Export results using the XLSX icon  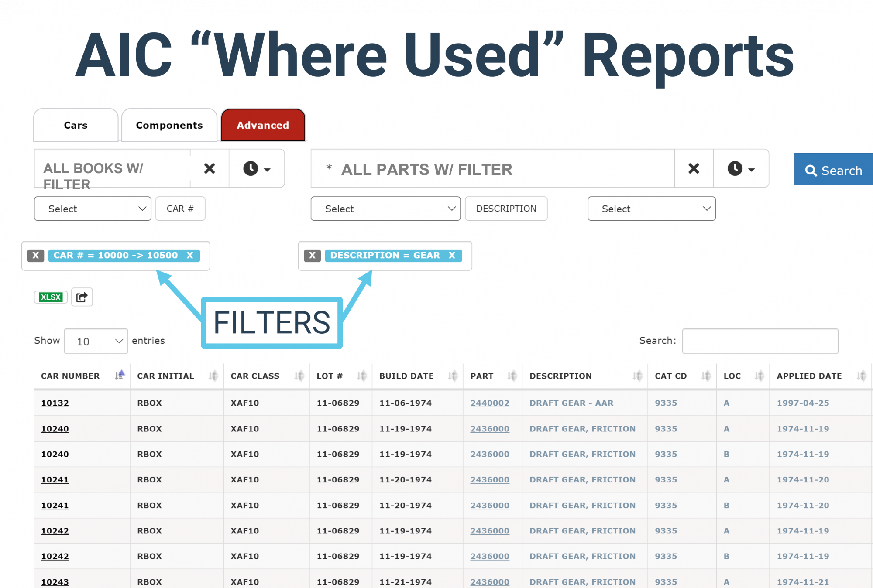coord(50,297)
